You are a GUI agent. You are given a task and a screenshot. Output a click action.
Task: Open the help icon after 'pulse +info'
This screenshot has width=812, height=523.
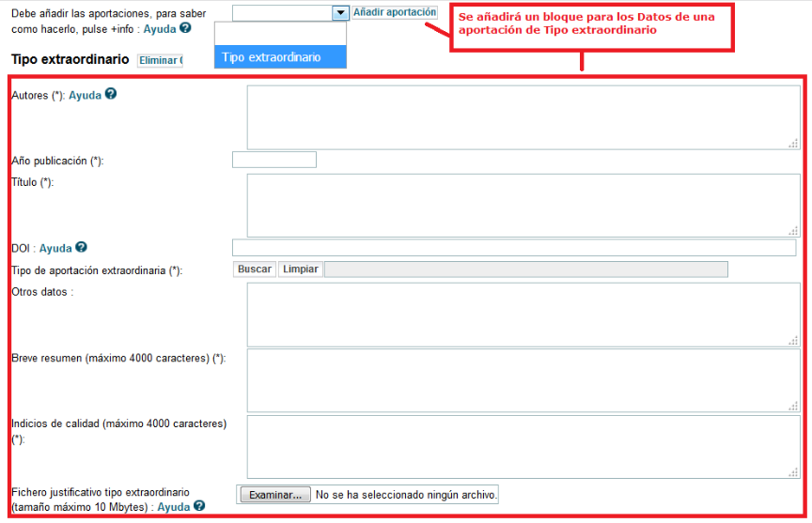(x=185, y=28)
